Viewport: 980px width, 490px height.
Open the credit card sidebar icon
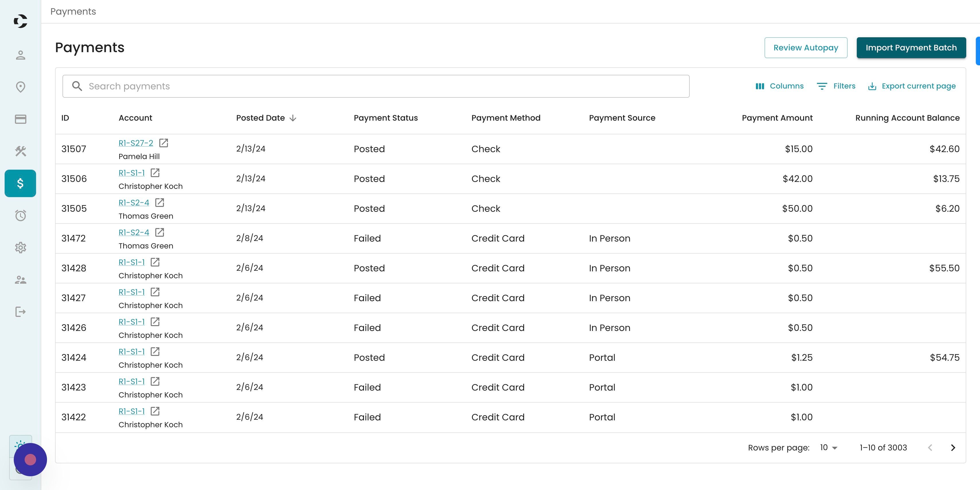(21, 119)
